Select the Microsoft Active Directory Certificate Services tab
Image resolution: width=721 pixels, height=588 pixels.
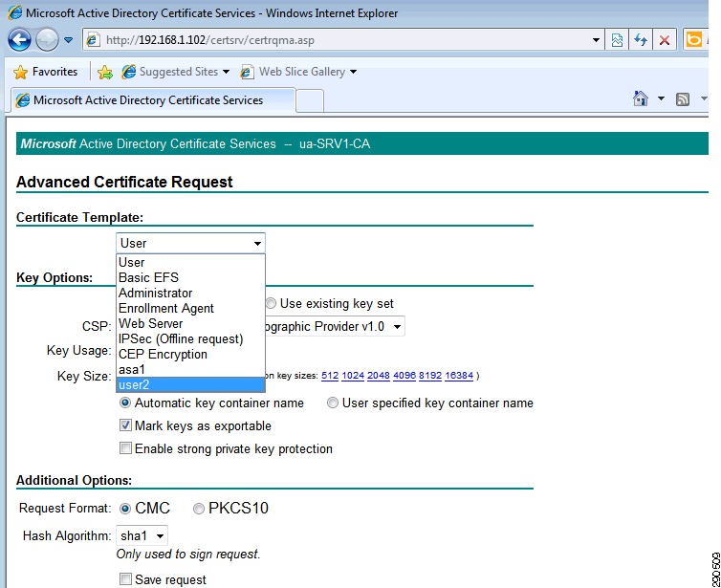(154, 100)
